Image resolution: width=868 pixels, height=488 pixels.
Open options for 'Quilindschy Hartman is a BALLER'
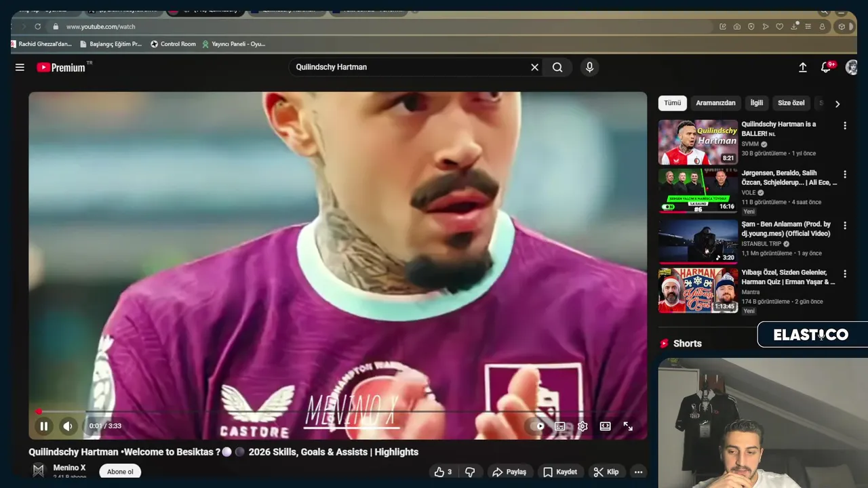[x=845, y=125]
